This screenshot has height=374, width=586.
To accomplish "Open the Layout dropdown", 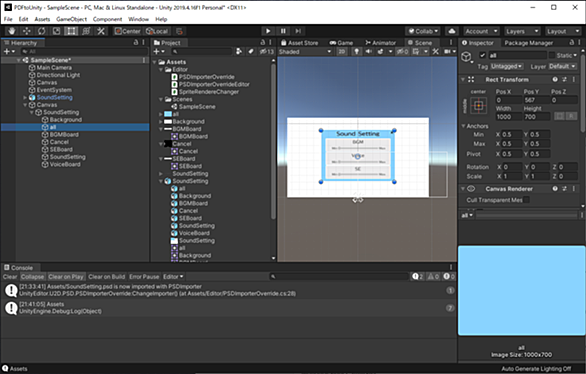I will pyautogui.click(x=563, y=31).
